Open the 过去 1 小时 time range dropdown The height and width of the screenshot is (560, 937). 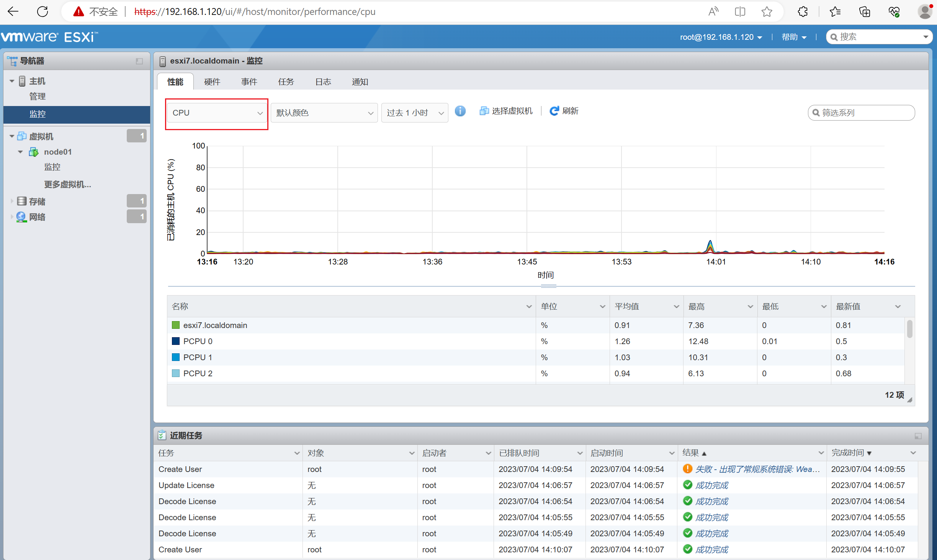pos(414,113)
